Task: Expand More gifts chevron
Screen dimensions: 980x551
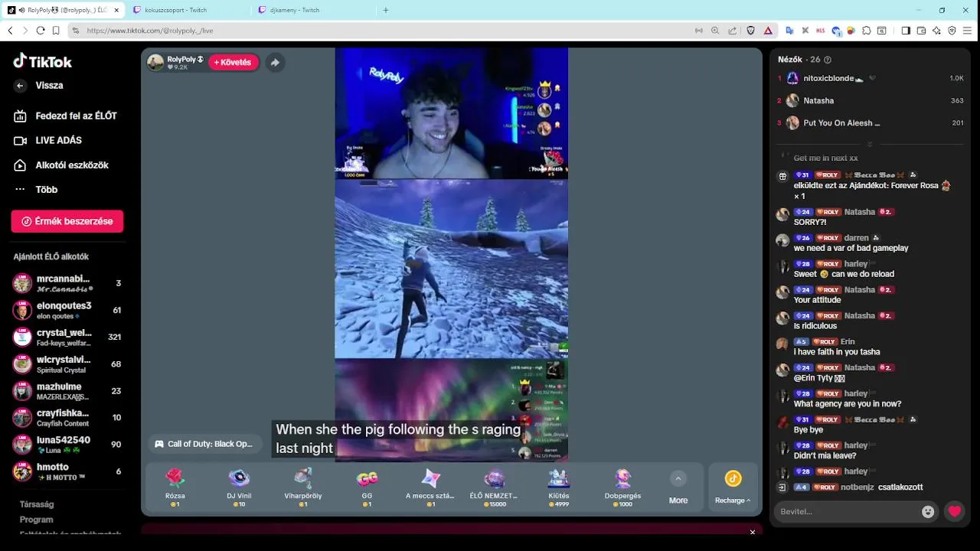Action: coord(678,479)
